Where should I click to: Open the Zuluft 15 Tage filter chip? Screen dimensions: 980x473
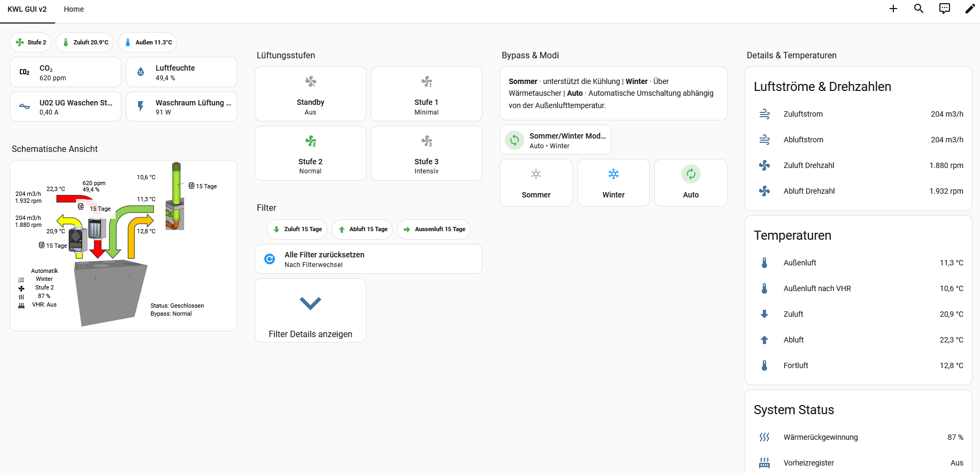point(297,230)
